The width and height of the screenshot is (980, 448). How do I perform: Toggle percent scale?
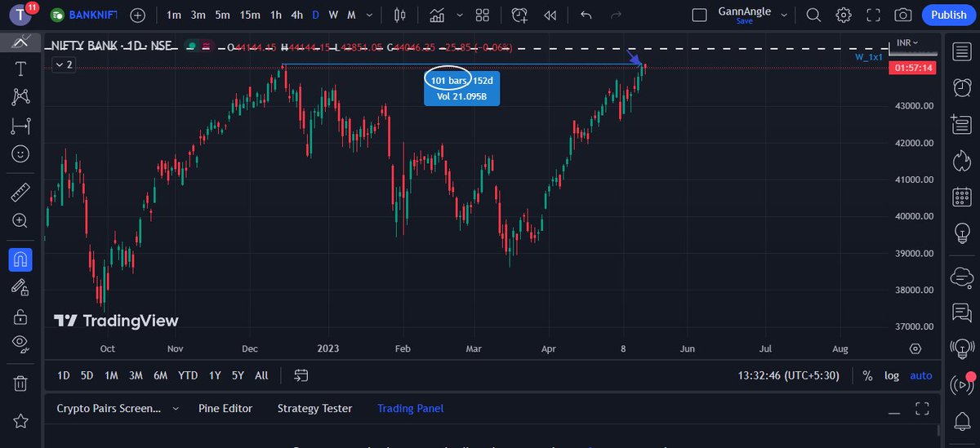[x=867, y=375]
